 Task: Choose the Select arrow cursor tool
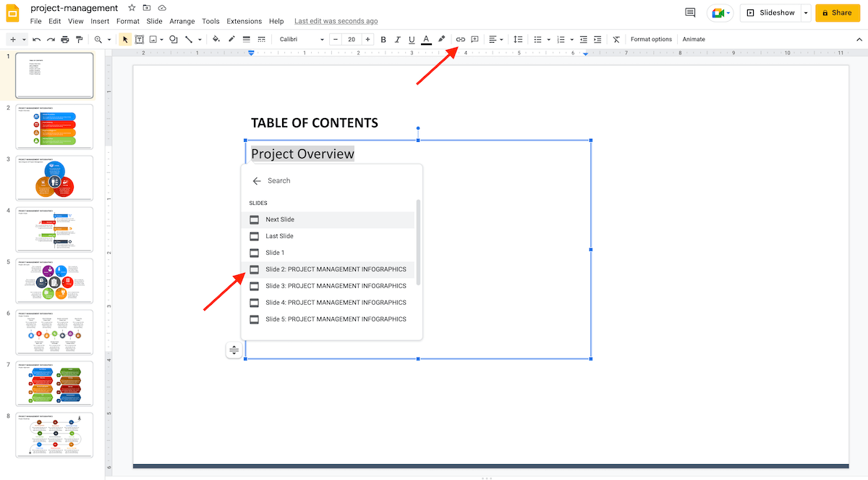tap(124, 39)
